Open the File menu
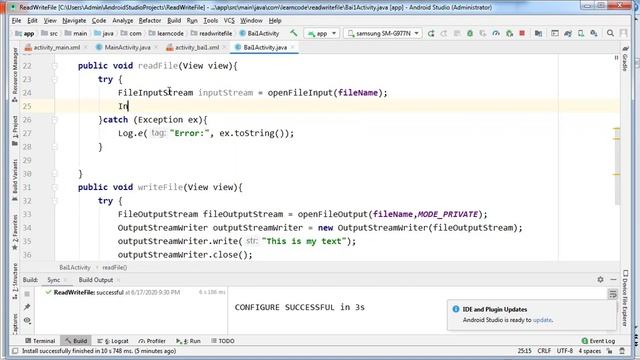The height and width of the screenshot is (360, 640). click(16, 20)
